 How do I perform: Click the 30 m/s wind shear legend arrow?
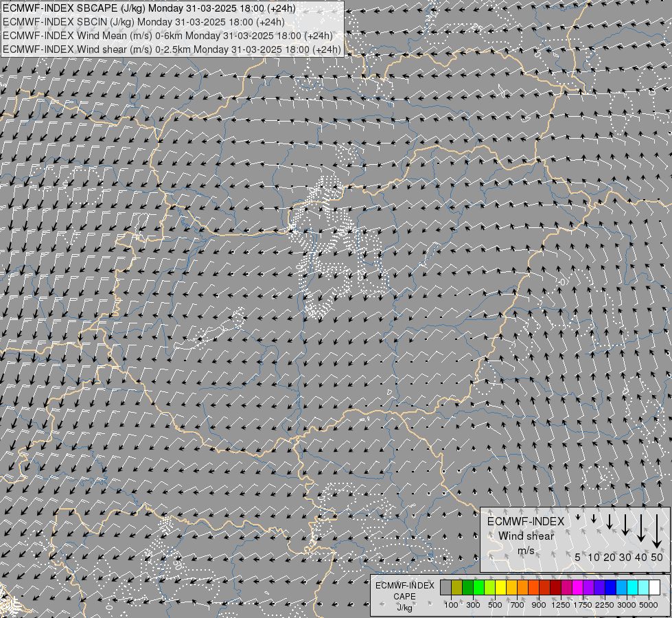point(625,525)
